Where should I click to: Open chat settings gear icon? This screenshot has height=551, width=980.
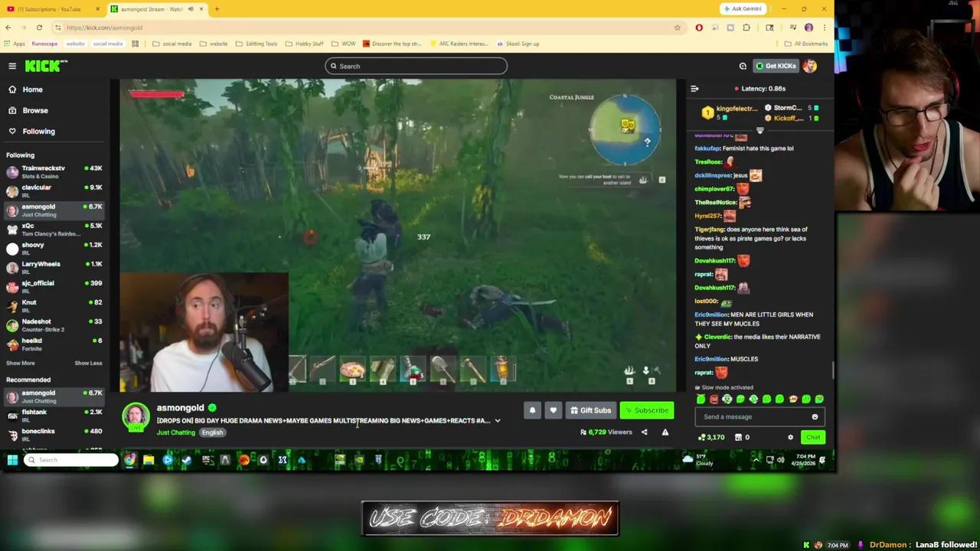click(x=790, y=437)
